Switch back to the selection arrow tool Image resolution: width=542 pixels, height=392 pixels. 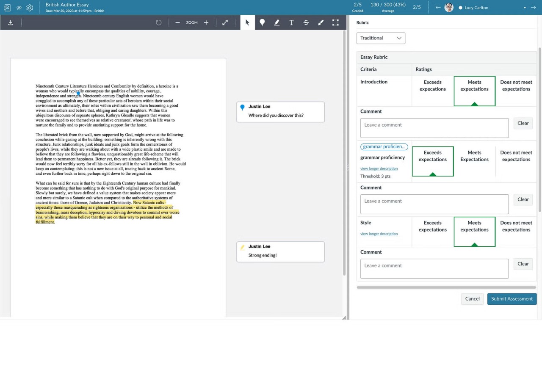click(247, 22)
